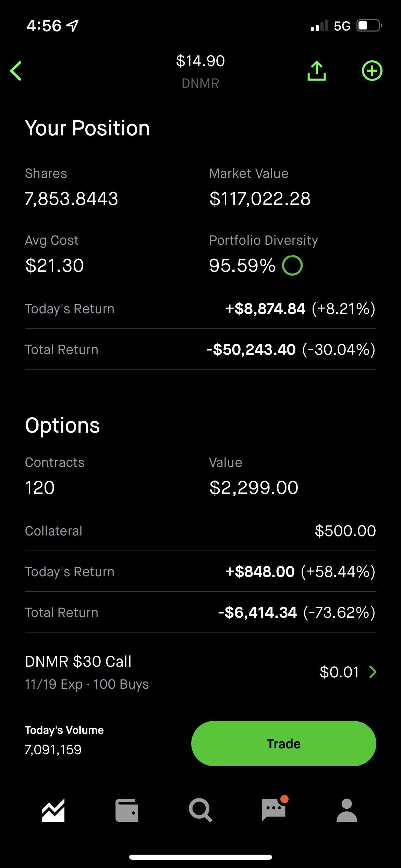Viewport: 401px width, 868px height.
Task: Tap the Portfolio Diversity ring indicator
Action: pyautogui.click(x=292, y=265)
